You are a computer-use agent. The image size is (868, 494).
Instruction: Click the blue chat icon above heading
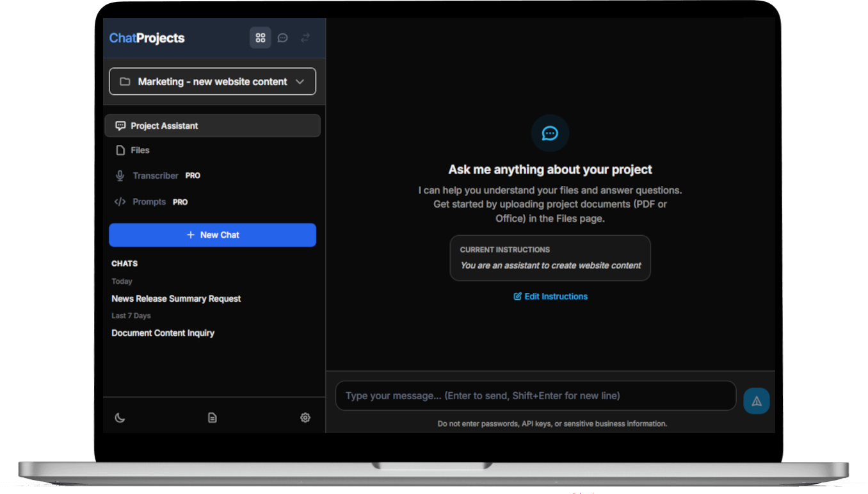[x=550, y=133]
